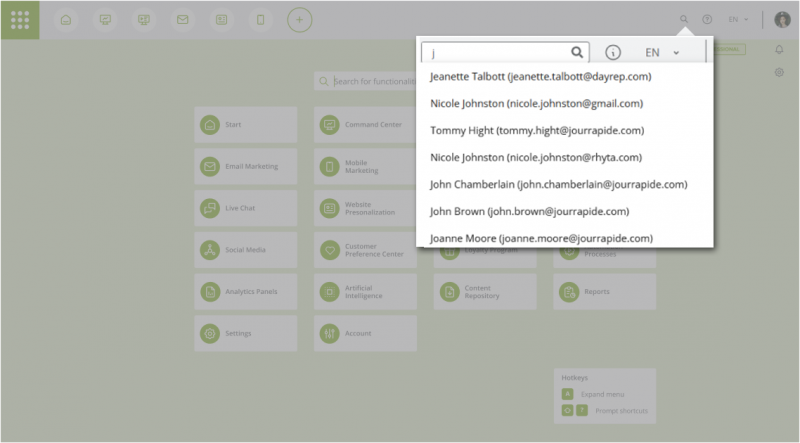Open Command Center icon in top bar
The width and height of the screenshot is (800, 443).
pos(105,20)
